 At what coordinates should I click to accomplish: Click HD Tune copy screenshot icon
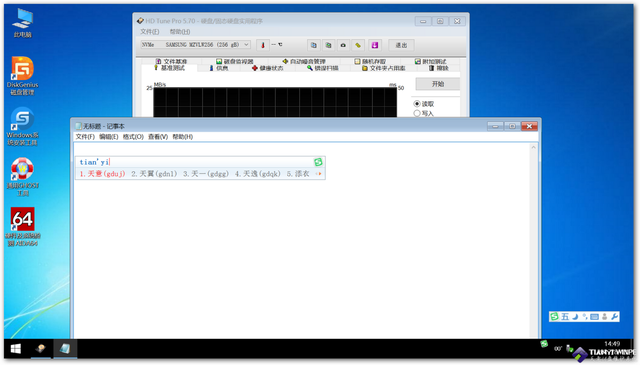328,45
